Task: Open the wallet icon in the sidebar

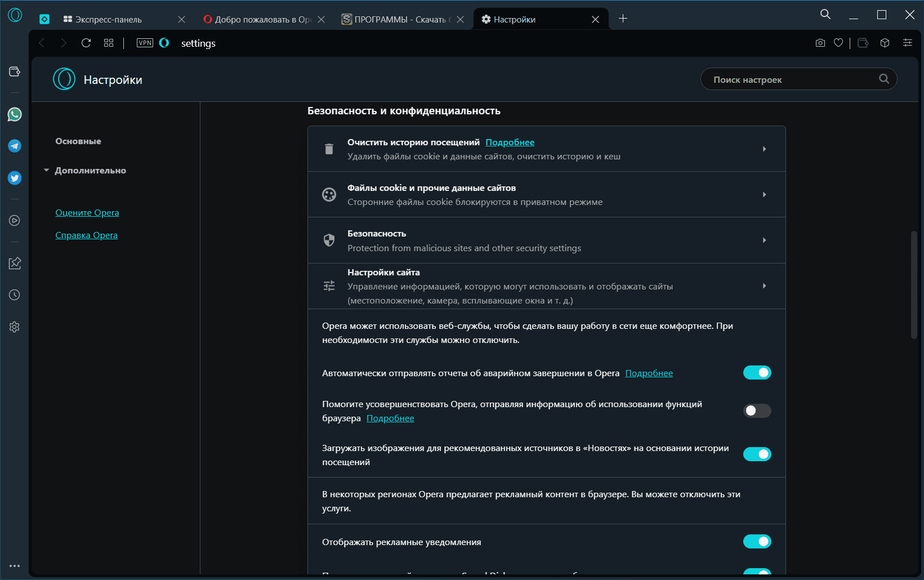Action: click(x=15, y=72)
